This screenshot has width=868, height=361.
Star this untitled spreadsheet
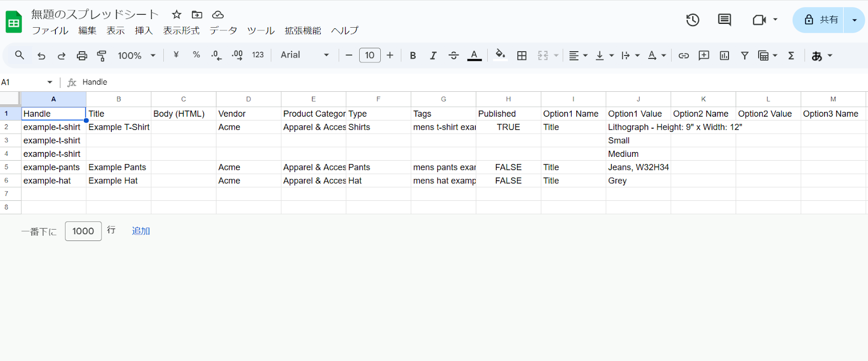point(176,15)
